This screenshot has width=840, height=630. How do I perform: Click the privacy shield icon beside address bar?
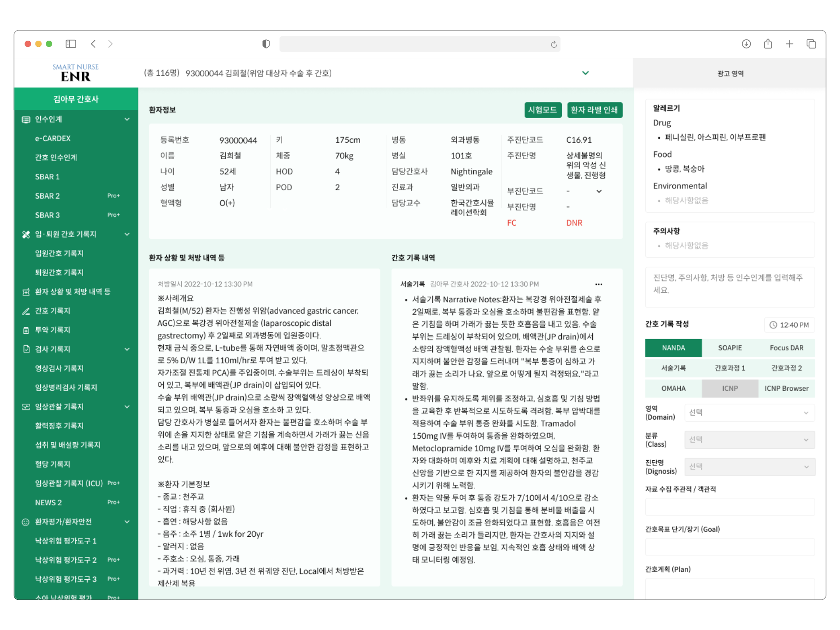pos(266,44)
